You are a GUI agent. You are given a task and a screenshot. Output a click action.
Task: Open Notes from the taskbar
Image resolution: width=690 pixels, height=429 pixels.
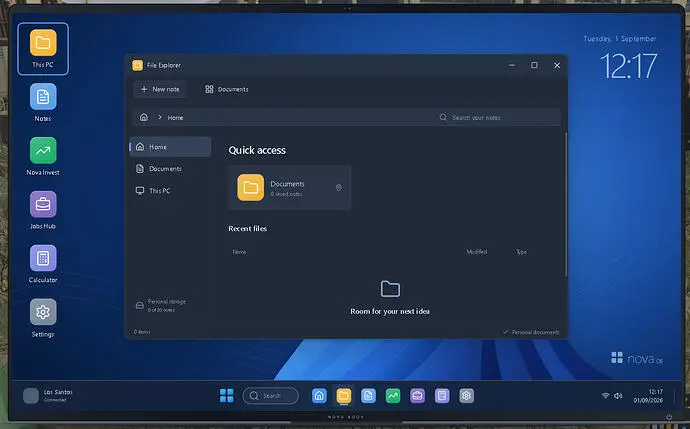(x=368, y=396)
